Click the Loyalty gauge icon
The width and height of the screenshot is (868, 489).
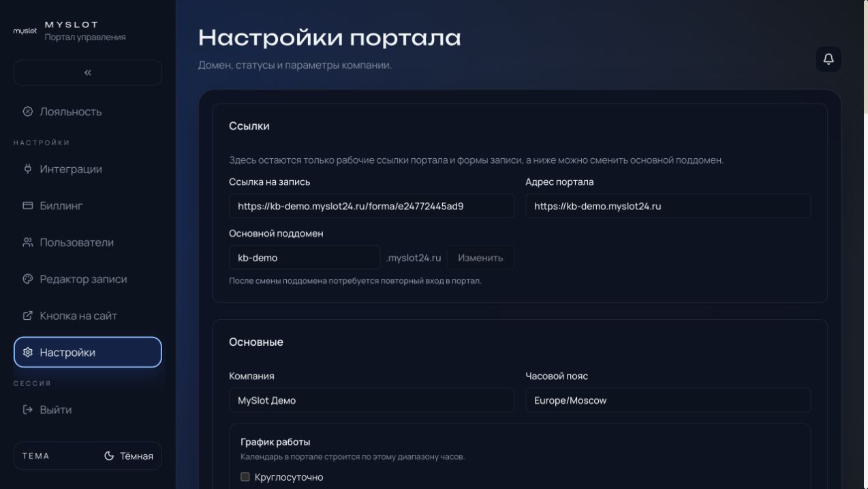coord(28,111)
